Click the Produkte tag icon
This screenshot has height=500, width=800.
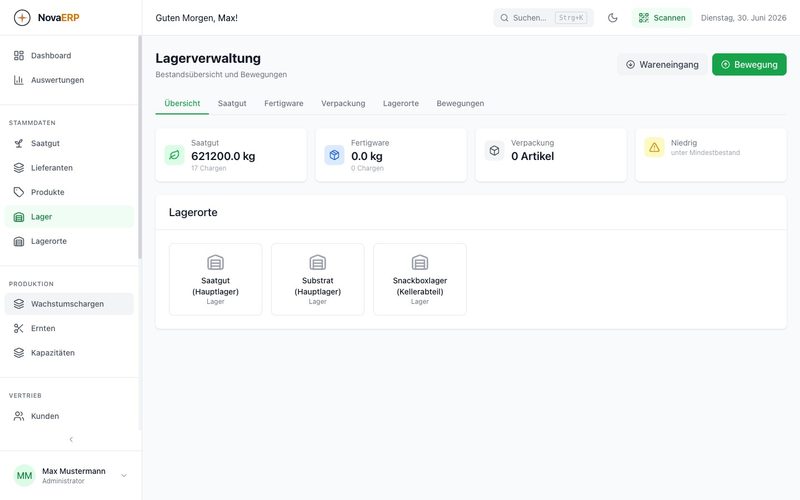pos(19,192)
